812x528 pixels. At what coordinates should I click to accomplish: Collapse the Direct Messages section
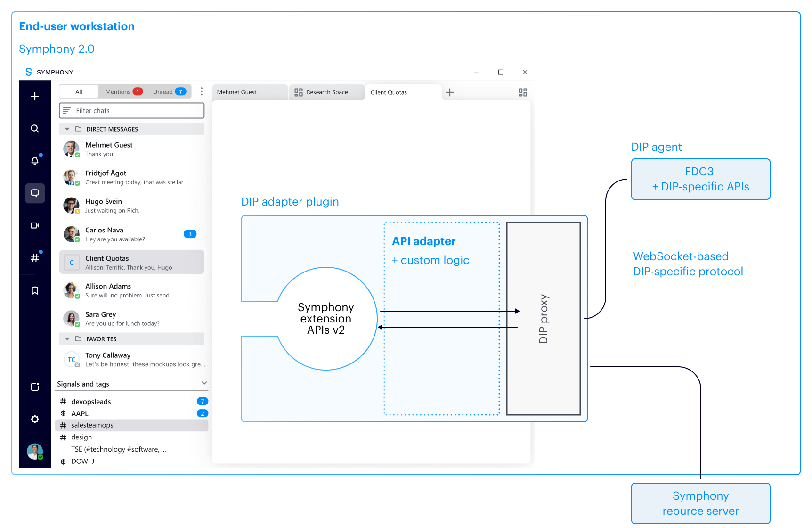pyautogui.click(x=67, y=129)
